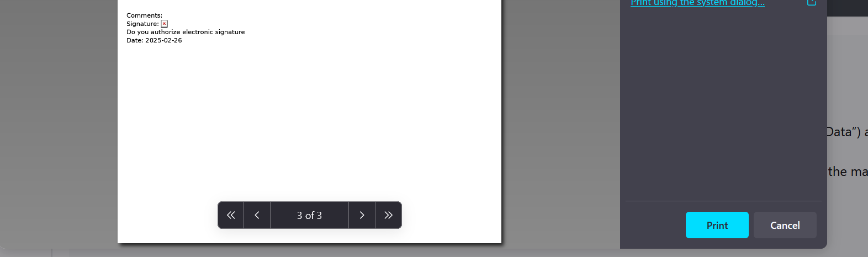Jump to the first preview page
This screenshot has height=257, width=868.
click(231, 215)
